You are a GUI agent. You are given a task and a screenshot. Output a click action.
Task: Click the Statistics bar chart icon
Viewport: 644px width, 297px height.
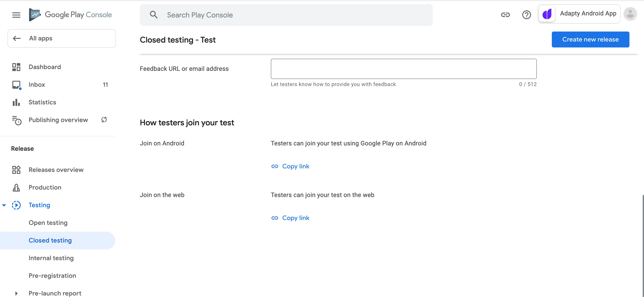[16, 102]
